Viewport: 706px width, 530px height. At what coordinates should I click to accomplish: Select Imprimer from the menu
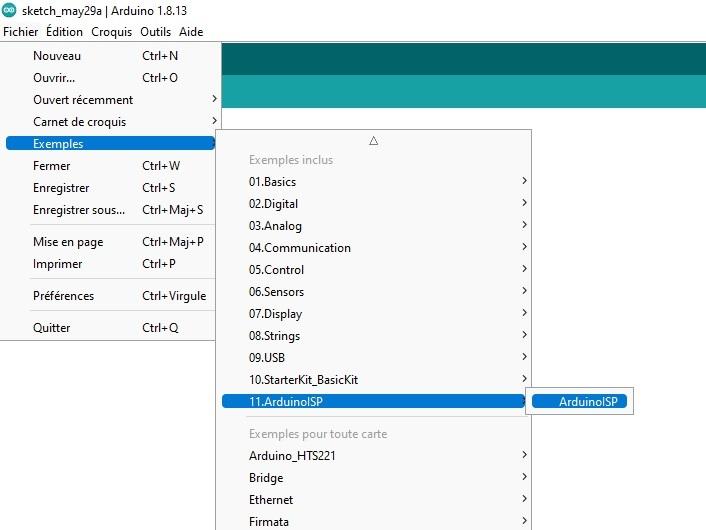pyautogui.click(x=110, y=264)
